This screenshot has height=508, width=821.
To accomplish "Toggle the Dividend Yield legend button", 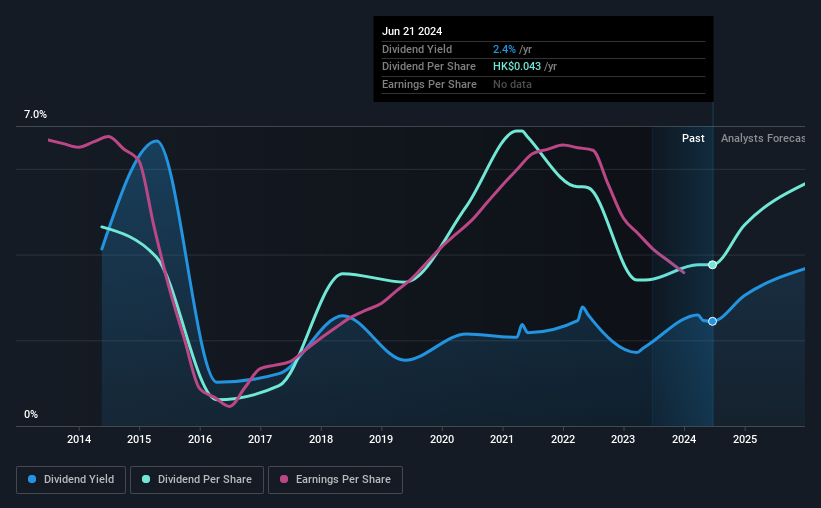I will (x=71, y=480).
